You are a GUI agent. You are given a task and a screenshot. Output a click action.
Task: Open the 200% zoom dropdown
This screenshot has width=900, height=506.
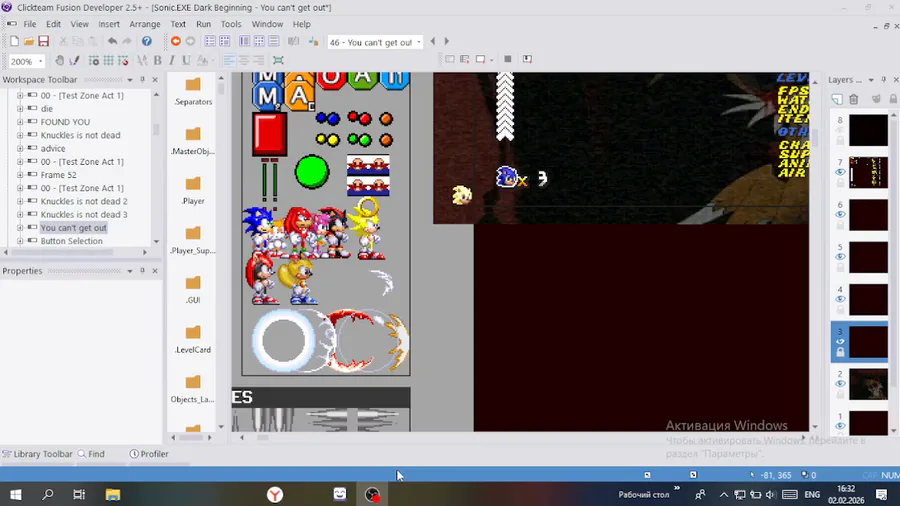point(40,61)
